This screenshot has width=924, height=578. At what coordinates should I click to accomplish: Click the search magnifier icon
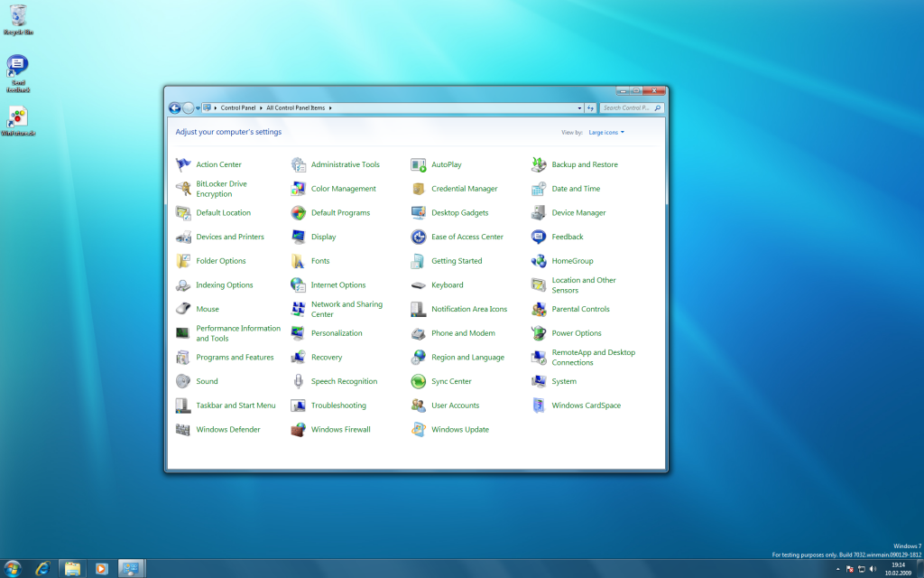click(658, 108)
